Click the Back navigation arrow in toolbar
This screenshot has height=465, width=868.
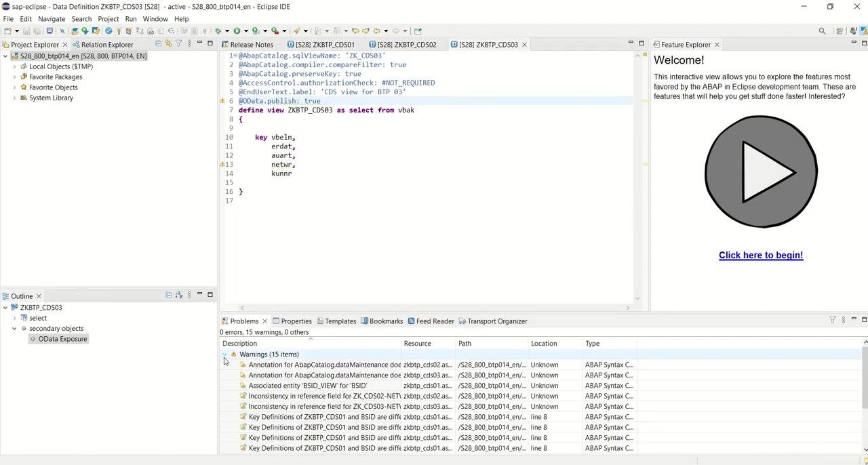click(x=376, y=31)
